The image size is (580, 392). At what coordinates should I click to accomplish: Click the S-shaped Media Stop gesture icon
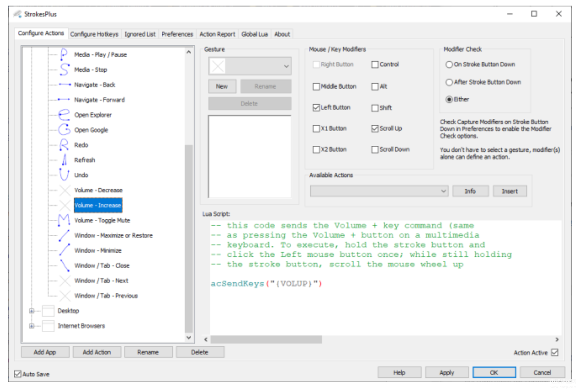64,70
